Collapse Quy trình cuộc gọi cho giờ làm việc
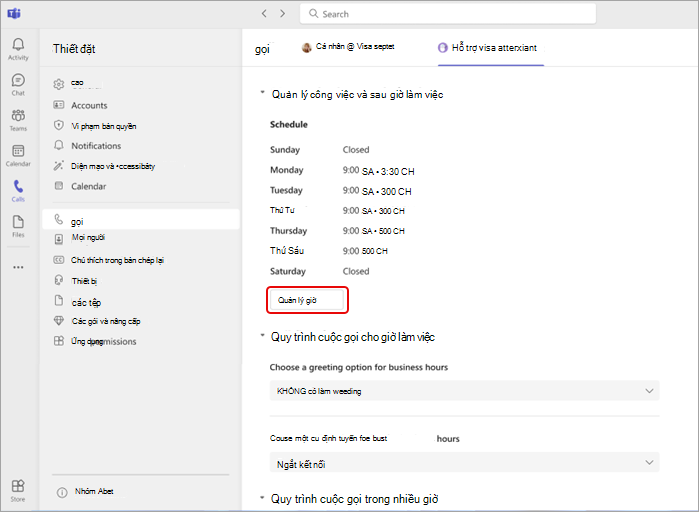The image size is (699, 512). (x=263, y=335)
